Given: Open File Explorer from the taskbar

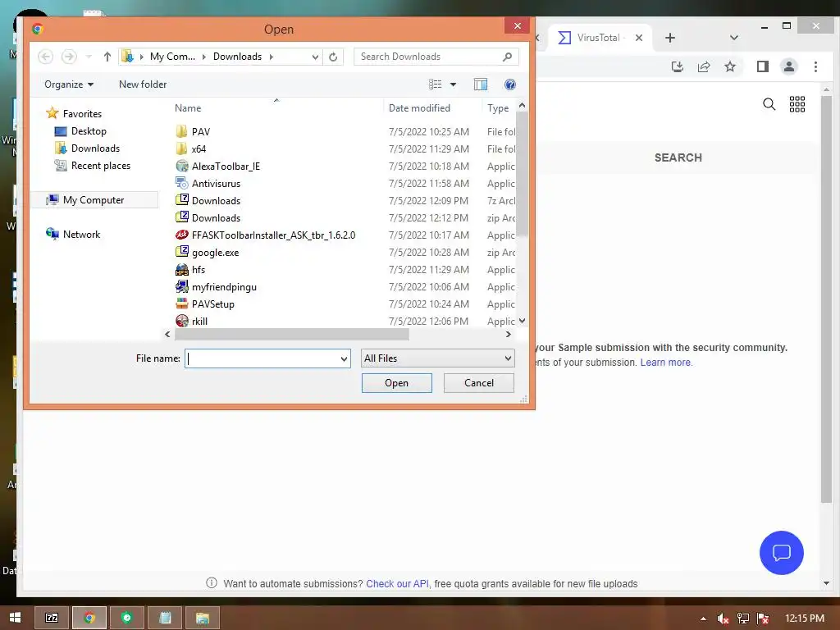Looking at the screenshot, I should point(202,618).
